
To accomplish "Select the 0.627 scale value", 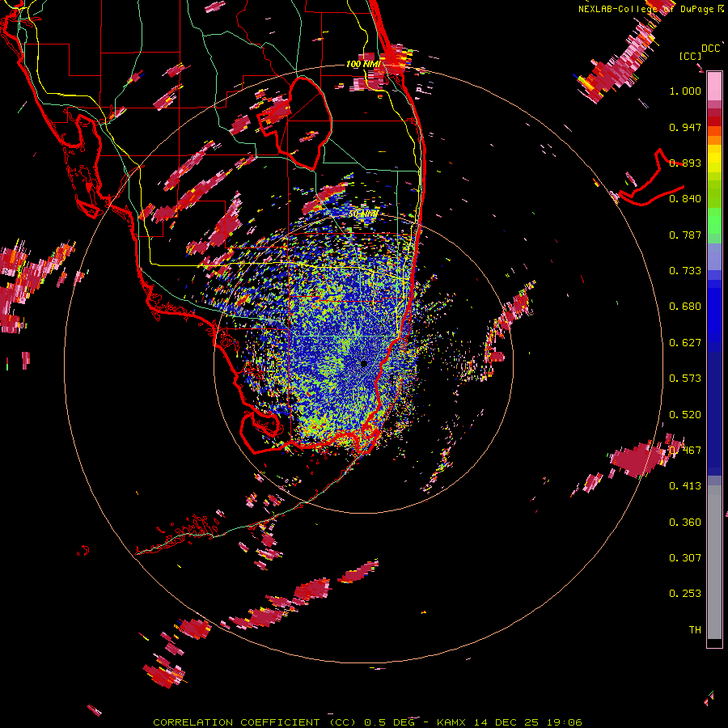I will [685, 343].
